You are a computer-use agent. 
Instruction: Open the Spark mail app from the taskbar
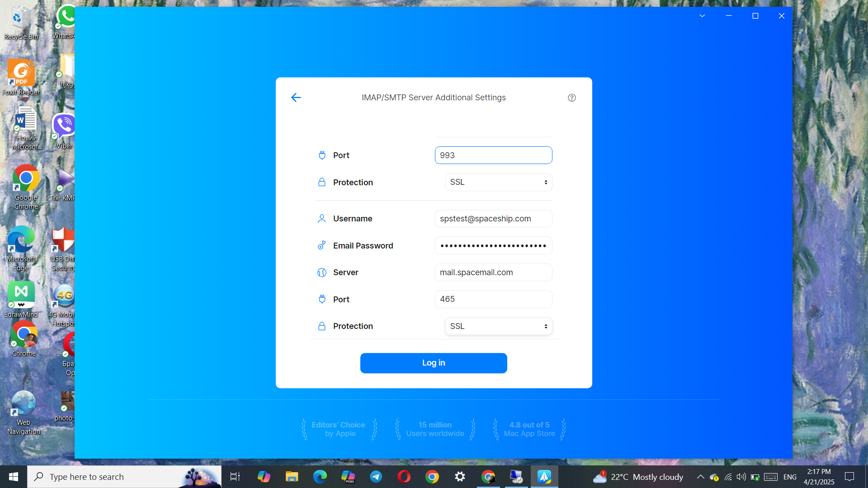544,476
